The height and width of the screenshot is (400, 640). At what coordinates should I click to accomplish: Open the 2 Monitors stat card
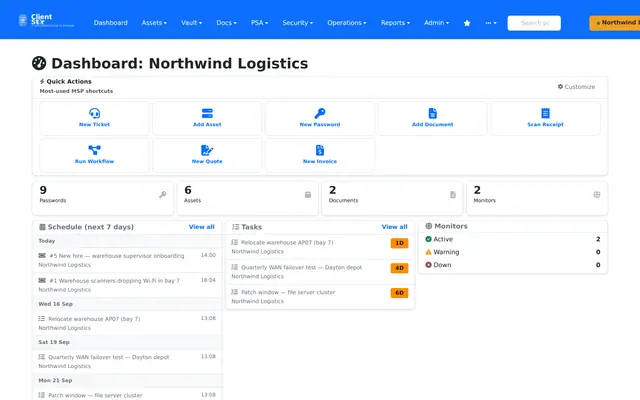click(537, 198)
